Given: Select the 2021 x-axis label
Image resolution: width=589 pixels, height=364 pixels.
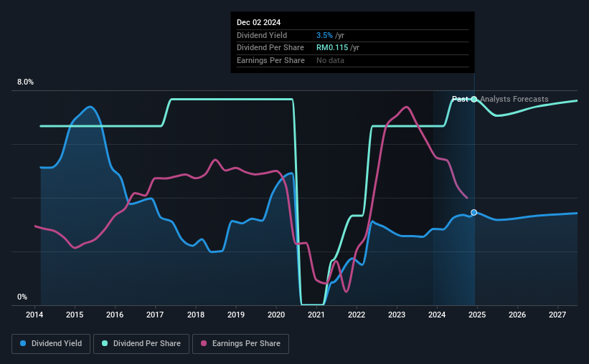Looking at the screenshot, I should [x=316, y=315].
